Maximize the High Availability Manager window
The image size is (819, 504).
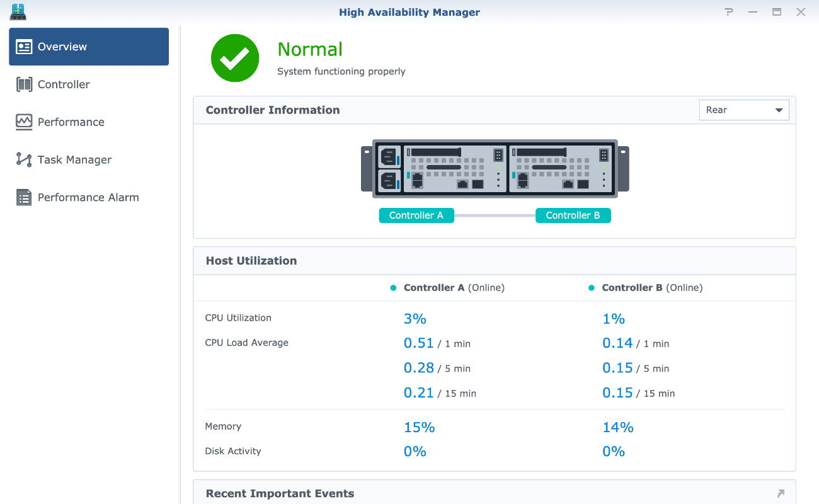(777, 12)
